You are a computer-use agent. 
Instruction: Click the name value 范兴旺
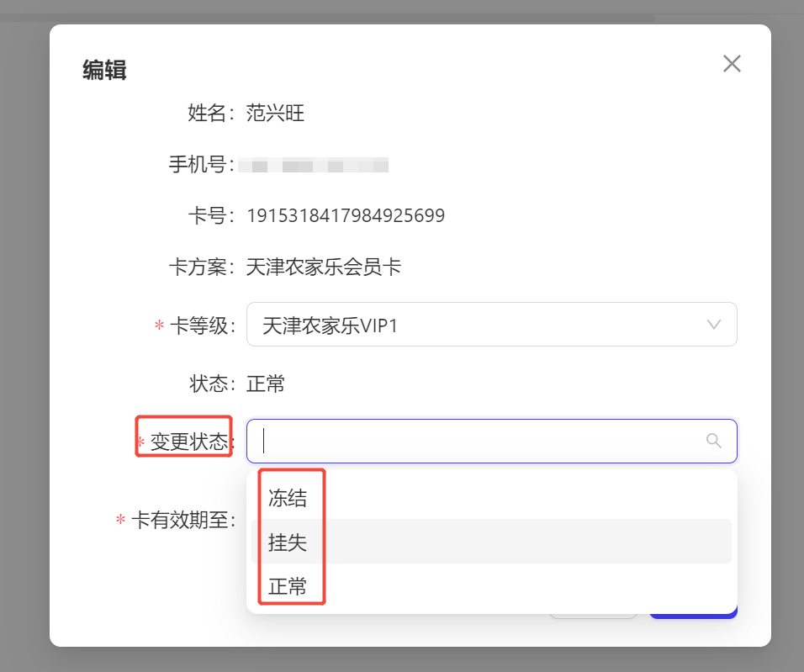coord(275,113)
